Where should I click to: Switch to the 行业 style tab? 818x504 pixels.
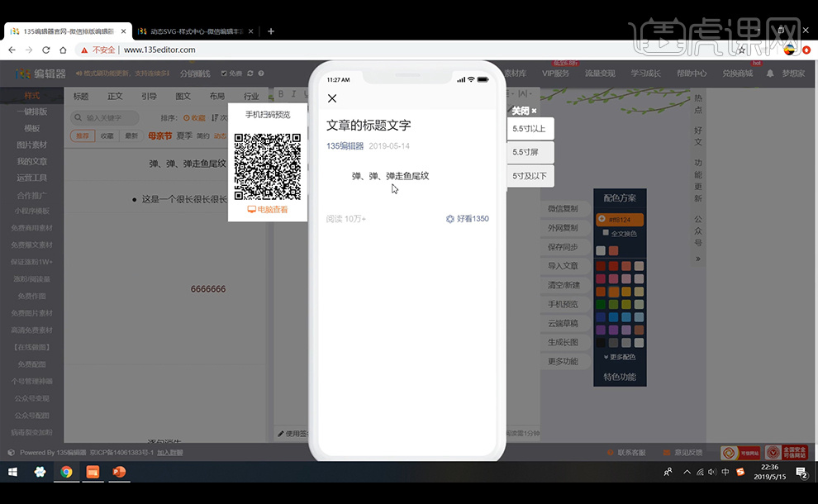pyautogui.click(x=251, y=96)
